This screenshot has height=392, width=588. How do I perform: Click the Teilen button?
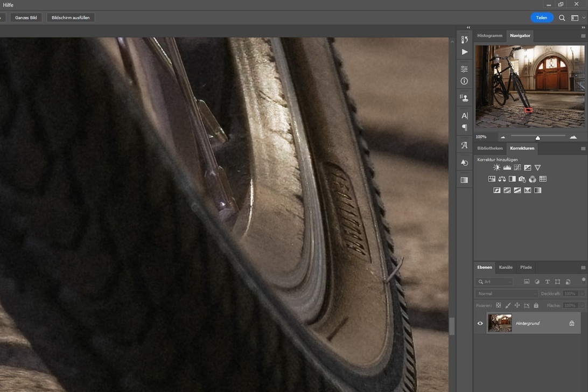(541, 18)
